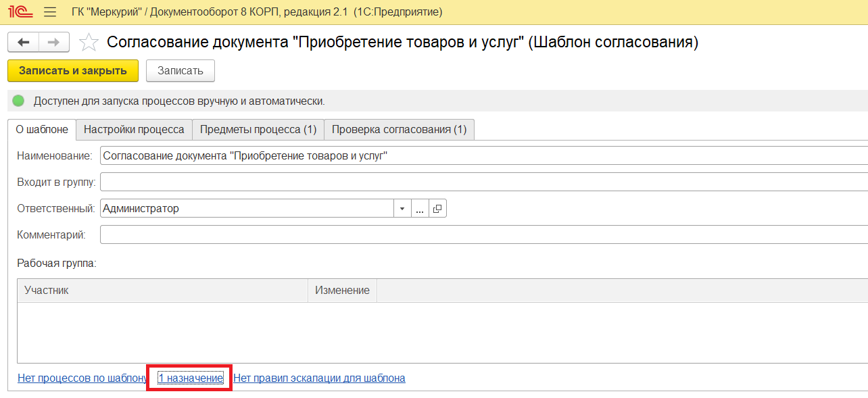Image resolution: width=868 pixels, height=398 pixels.
Task: Open Нет процессов по шаблону link
Action: tap(82, 378)
